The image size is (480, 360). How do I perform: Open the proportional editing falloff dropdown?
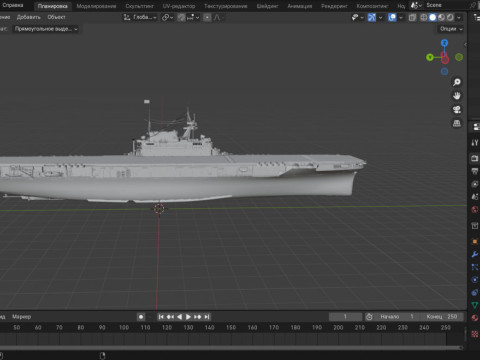click(217, 17)
